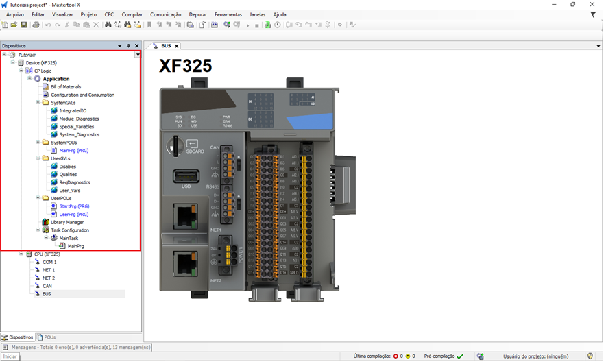Select UserPrg (PRG) in the tree
Image resolution: width=606 pixels, height=364 pixels.
pos(73,214)
